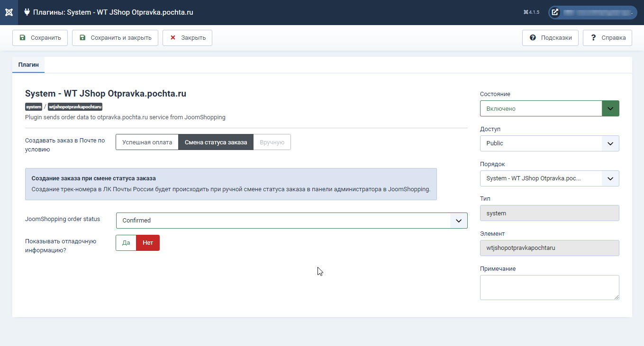
Task: Enable debug info with Да toggle
Action: 126,243
